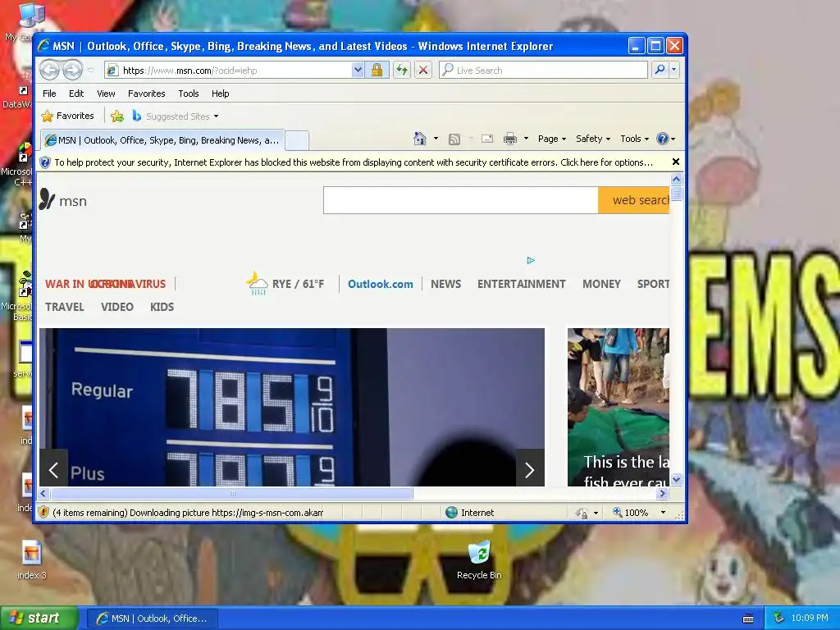Screen dimensions: 840x630
Task: Open the gas price sign story image
Action: [292, 407]
